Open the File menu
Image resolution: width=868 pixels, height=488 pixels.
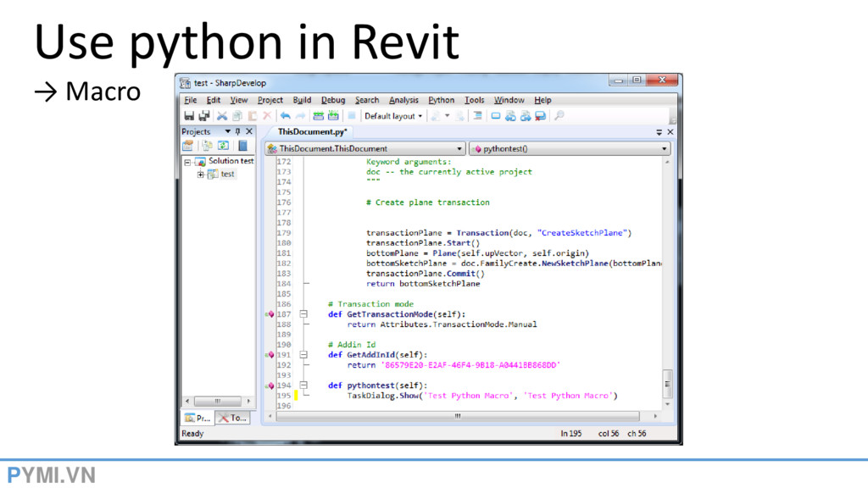[191, 100]
